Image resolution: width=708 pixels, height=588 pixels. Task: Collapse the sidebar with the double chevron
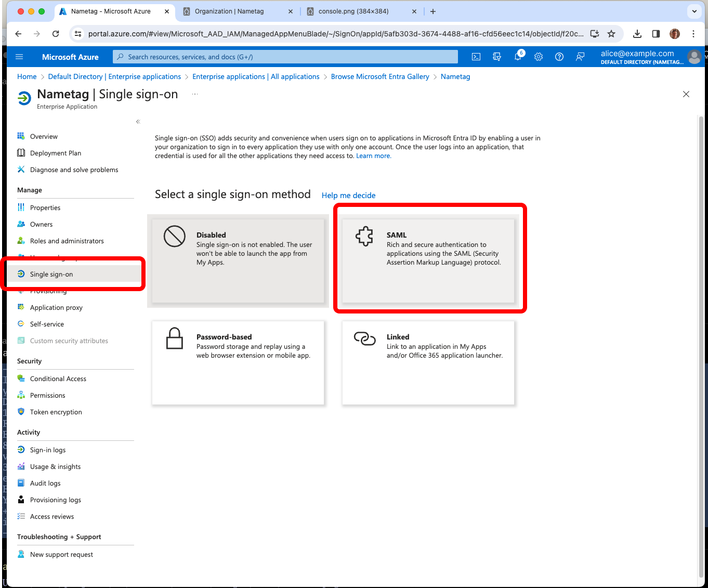pyautogui.click(x=138, y=122)
